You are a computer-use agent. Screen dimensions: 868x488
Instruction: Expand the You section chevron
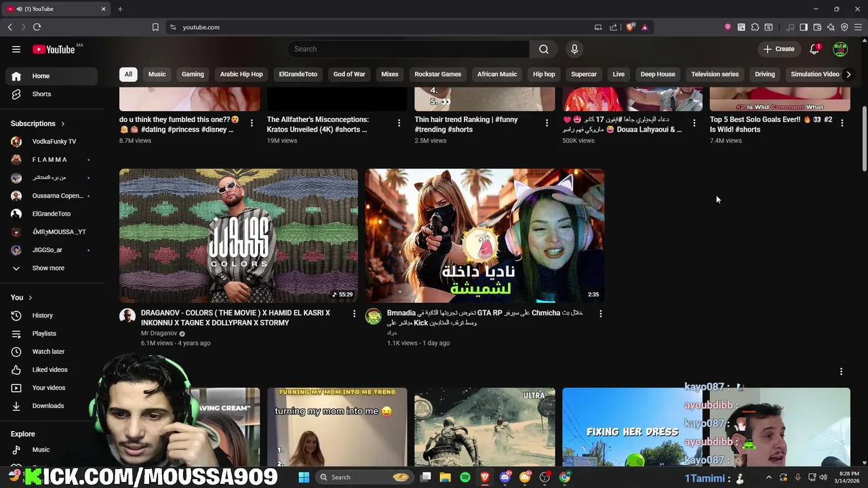[30, 298]
